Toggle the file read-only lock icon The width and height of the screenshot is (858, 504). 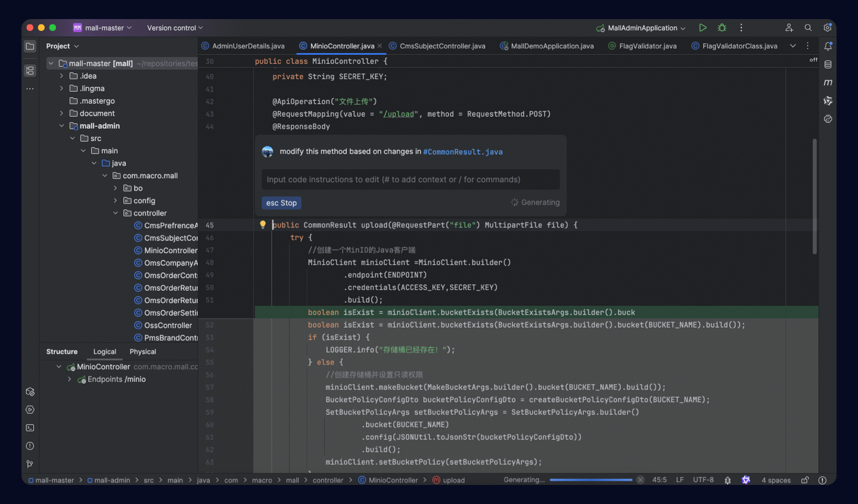805,480
